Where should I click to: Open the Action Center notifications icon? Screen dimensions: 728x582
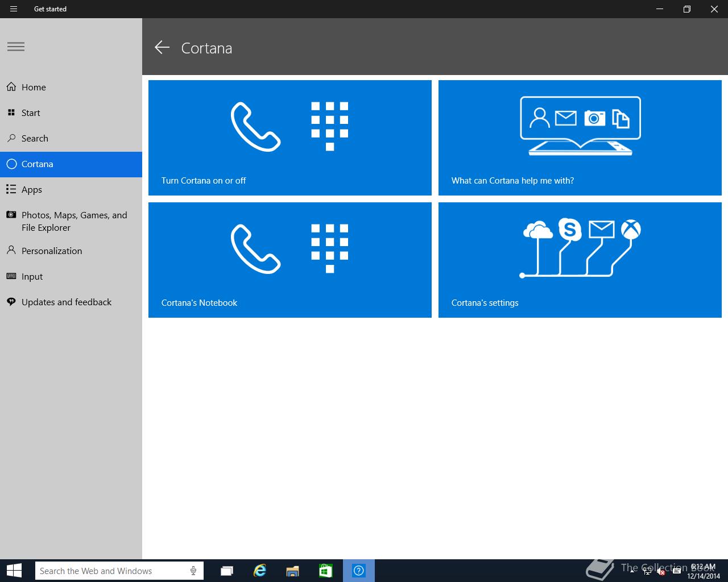click(x=677, y=571)
